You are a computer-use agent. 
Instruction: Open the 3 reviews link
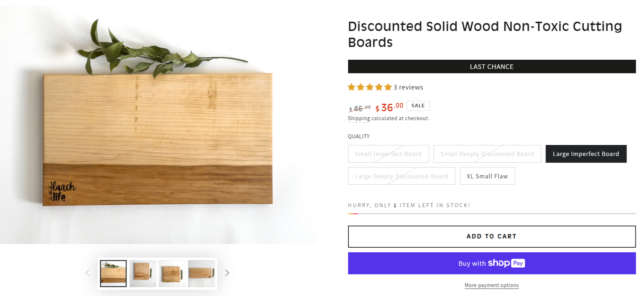[408, 87]
